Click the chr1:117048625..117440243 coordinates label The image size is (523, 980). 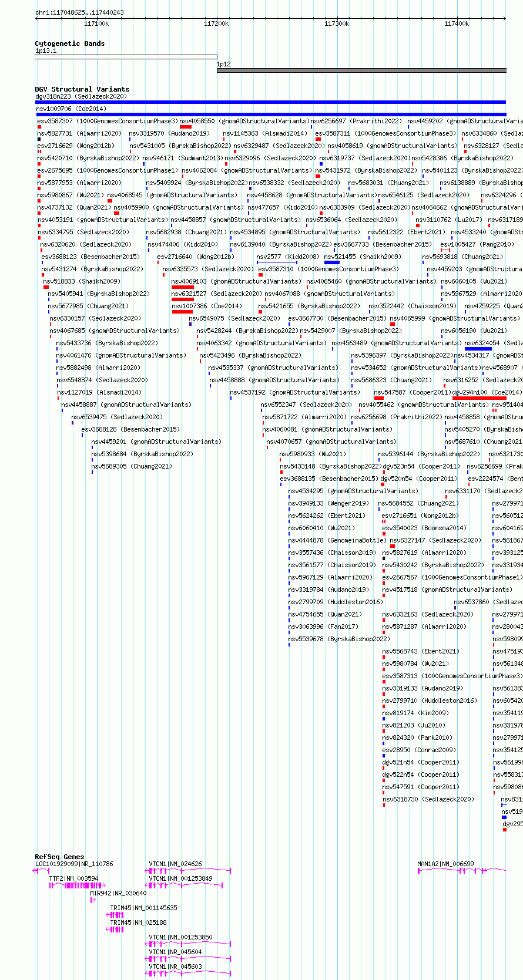(79, 12)
